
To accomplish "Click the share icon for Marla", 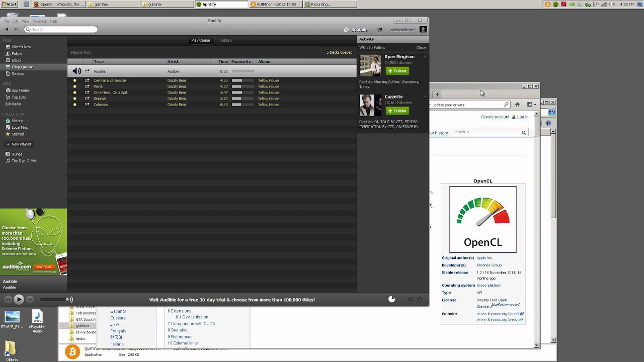I will pyautogui.click(x=87, y=86).
